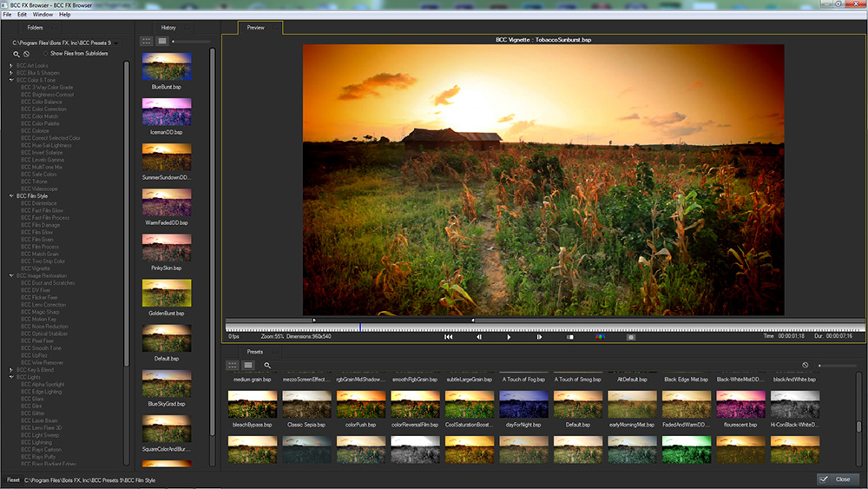The image size is (868, 489).
Task: Adjust the Presets thumbnail size slider
Action: click(x=838, y=366)
